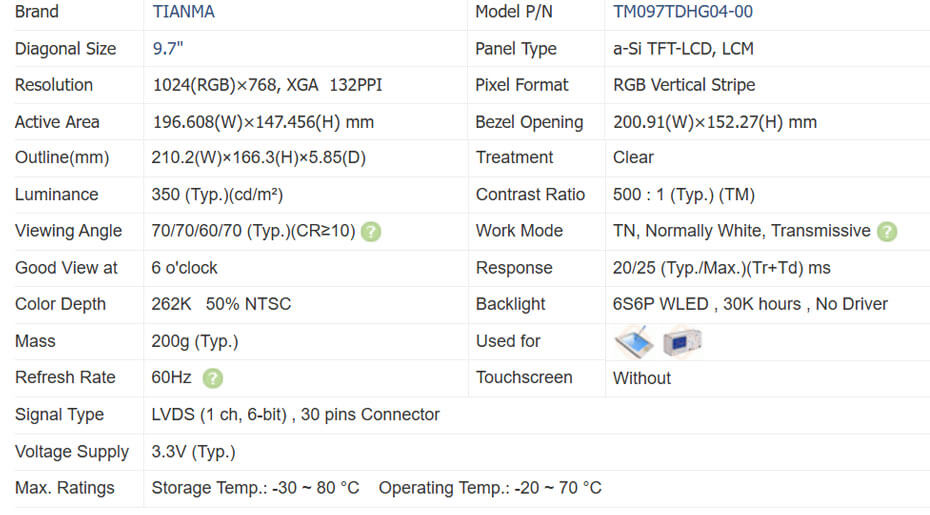This screenshot has width=930, height=515.
Task: Open the TM097TDHG04-00 model link
Action: point(683,12)
